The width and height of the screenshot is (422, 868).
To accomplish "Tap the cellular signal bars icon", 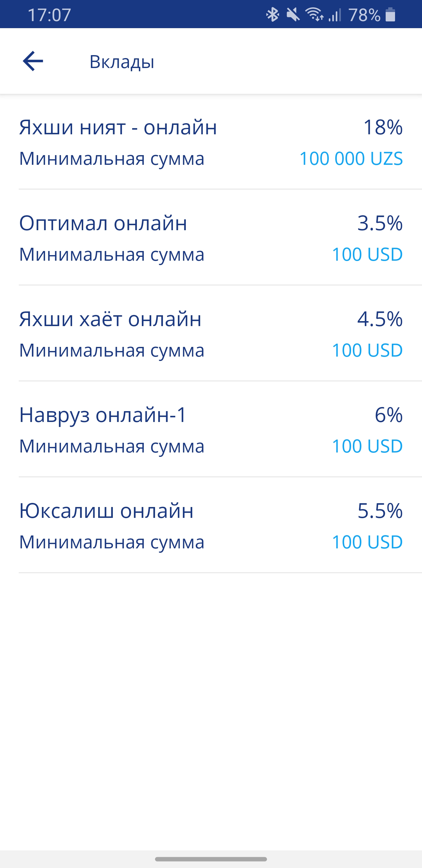I will 335,14.
